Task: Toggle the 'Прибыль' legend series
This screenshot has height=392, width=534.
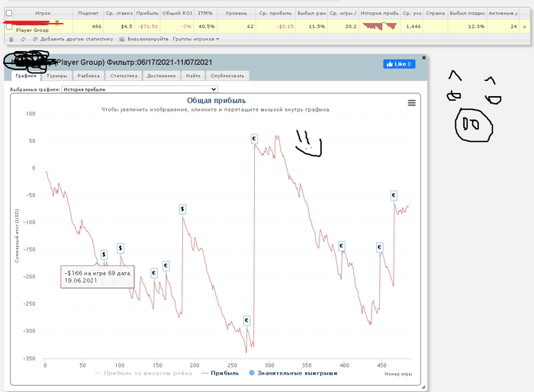Action: click(x=220, y=373)
